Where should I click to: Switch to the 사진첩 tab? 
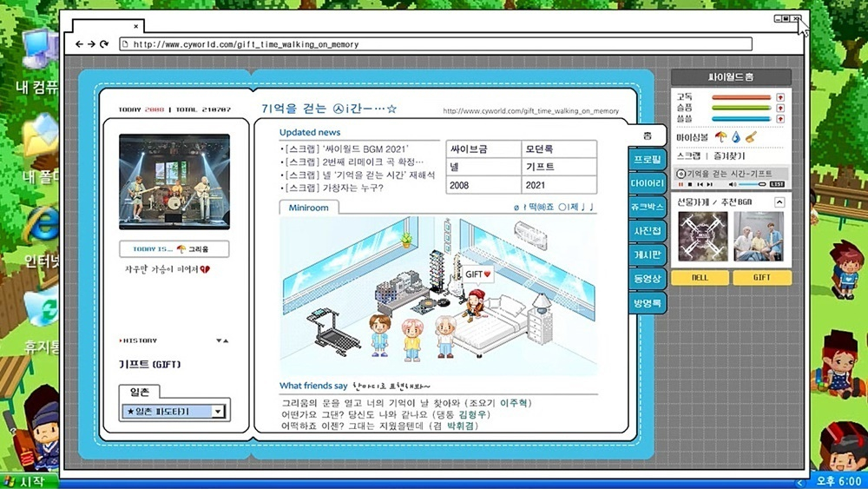coord(648,231)
